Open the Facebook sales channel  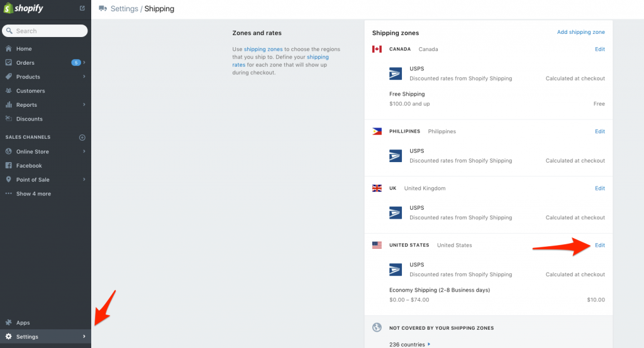click(29, 166)
